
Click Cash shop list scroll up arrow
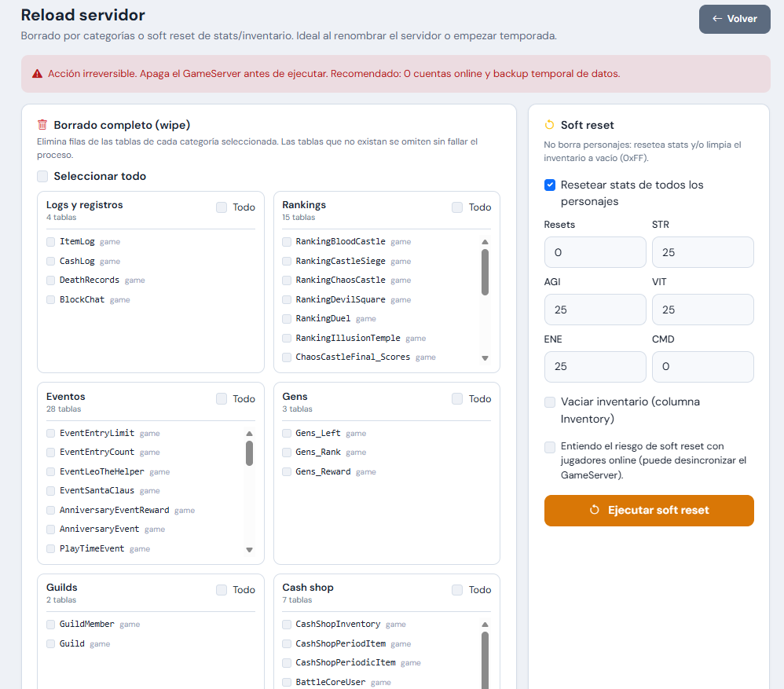[x=485, y=625]
